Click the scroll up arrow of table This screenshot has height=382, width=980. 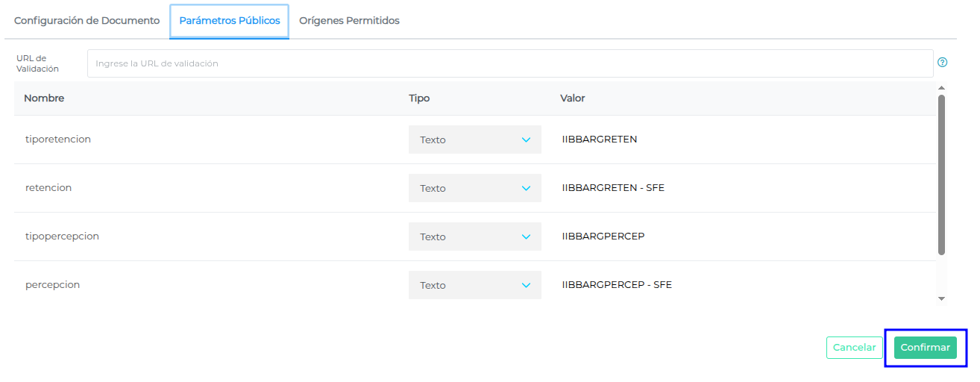point(941,88)
